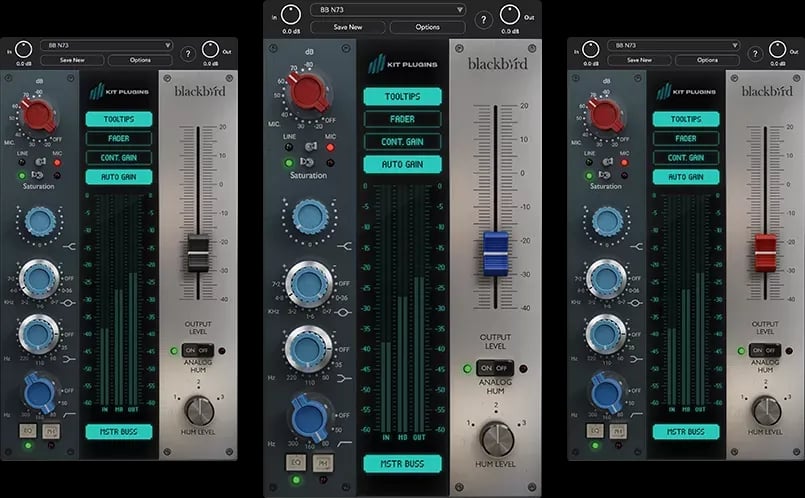
Task: Click the In gain knob on left plugin
Action: [x=23, y=50]
